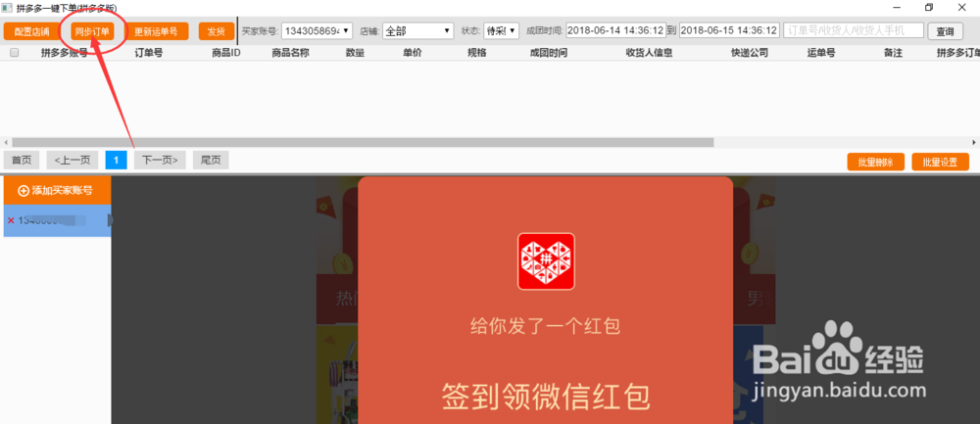The image size is (980, 424).
Task: Click the 发货 button
Action: click(x=217, y=31)
